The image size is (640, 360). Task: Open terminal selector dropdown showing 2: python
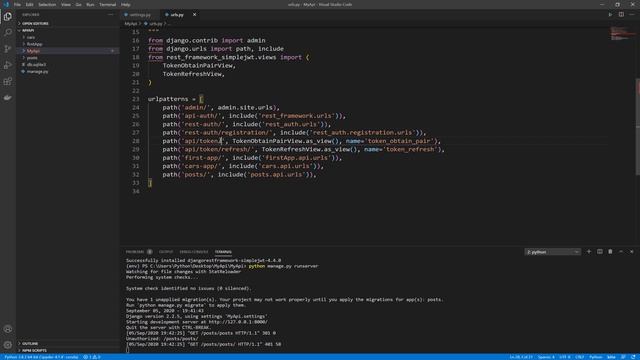(552, 252)
